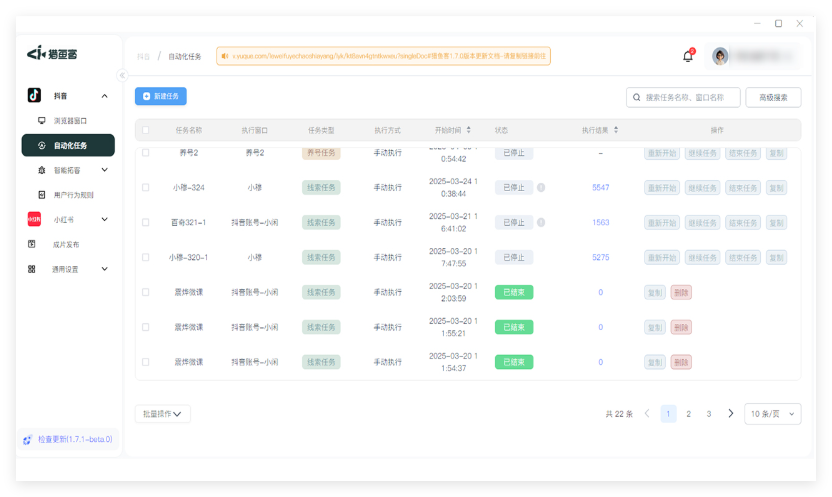Open the 批量操作 dropdown

pos(162,413)
